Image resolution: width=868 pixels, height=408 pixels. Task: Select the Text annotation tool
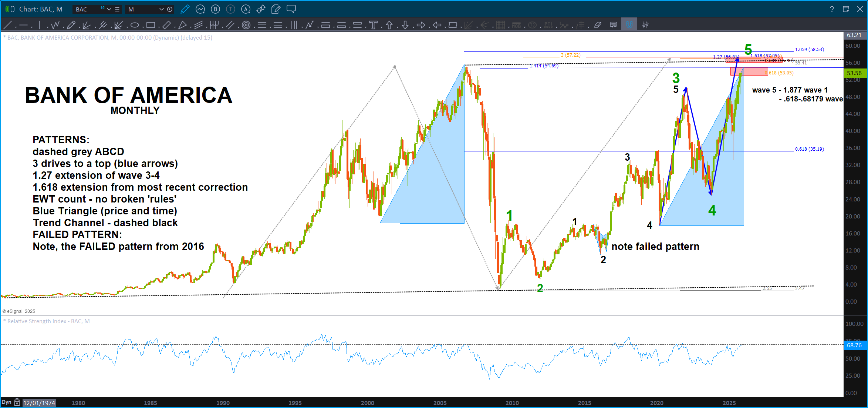373,25
